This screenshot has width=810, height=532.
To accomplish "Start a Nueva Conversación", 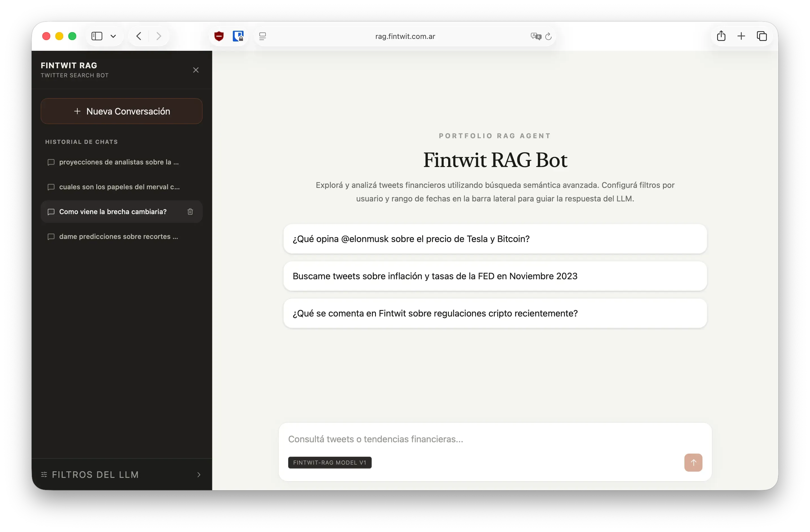I will (x=121, y=111).
